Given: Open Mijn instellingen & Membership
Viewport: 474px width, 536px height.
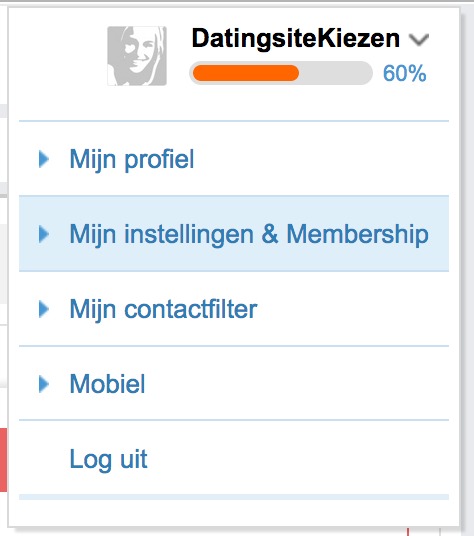Looking at the screenshot, I should (234, 234).
